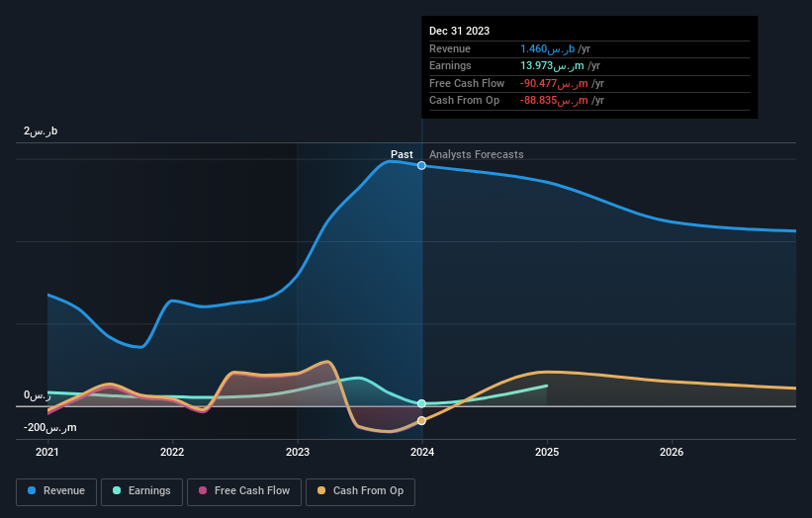Click the 'Analysts Forecasts' label
812x518 pixels.
[477, 155]
